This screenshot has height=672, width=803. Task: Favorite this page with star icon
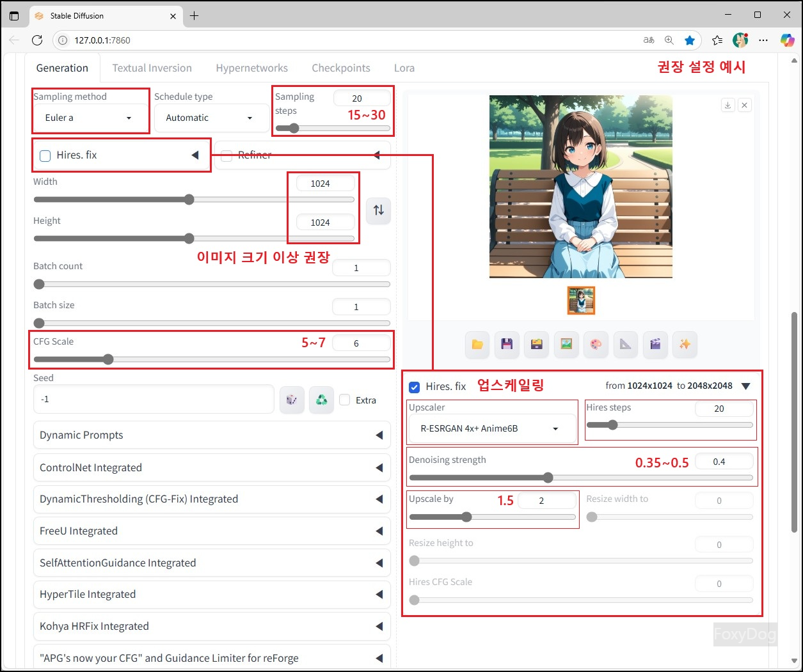(690, 40)
